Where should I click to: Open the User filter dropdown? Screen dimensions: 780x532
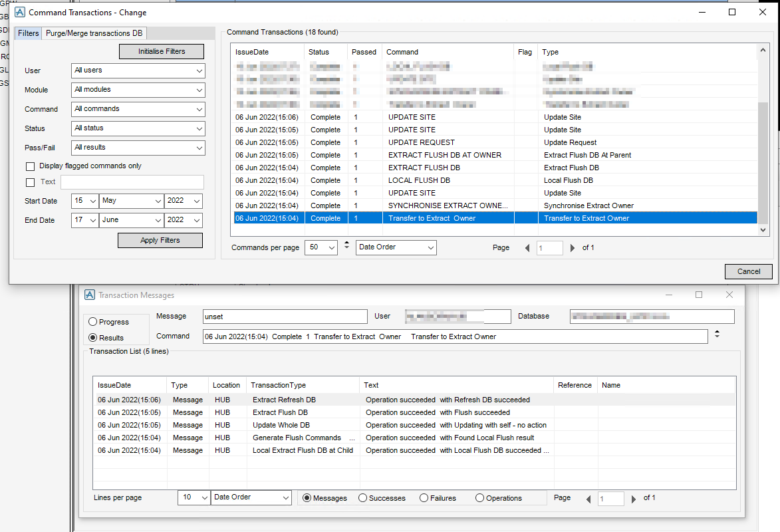(138, 70)
